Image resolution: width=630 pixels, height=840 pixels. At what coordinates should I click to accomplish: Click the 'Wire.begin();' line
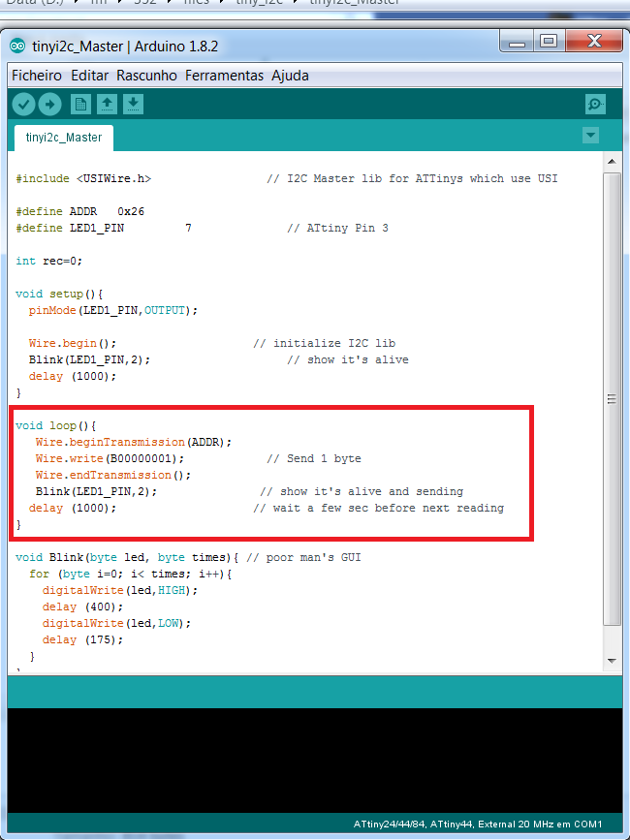(x=73, y=343)
